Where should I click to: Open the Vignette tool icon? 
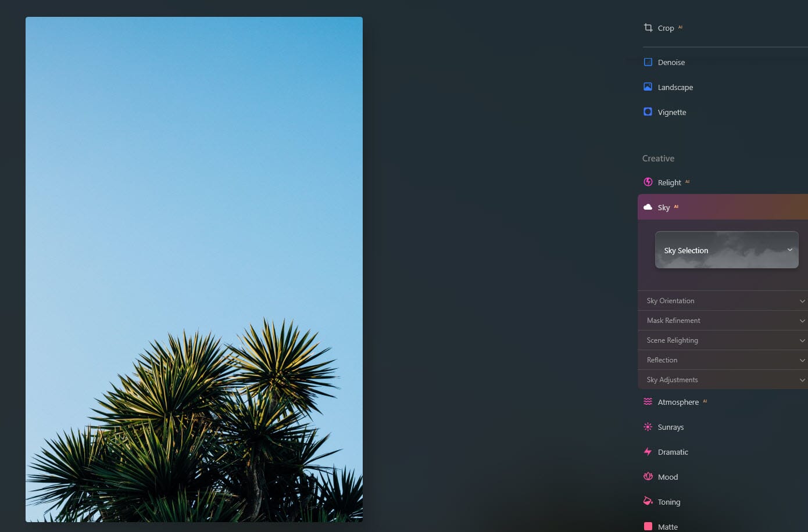648,112
